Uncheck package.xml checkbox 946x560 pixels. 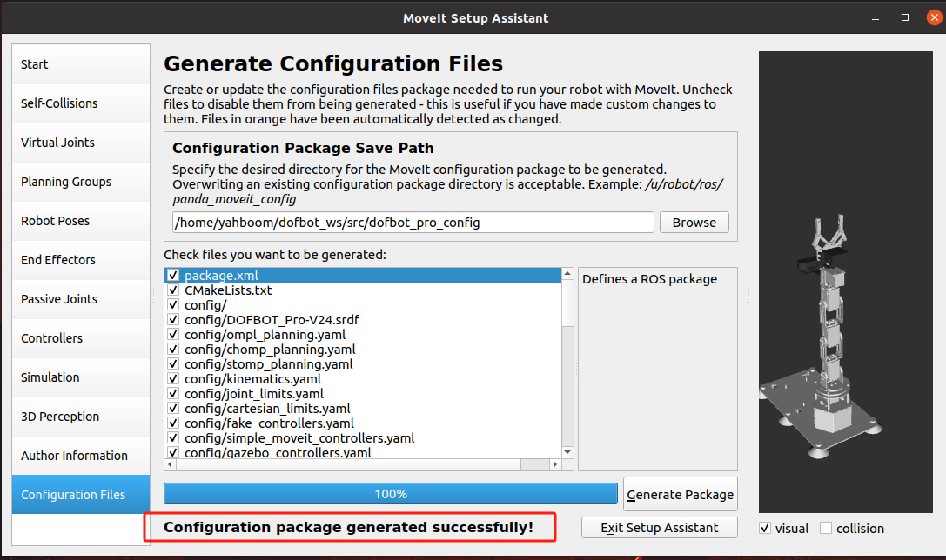click(173, 275)
